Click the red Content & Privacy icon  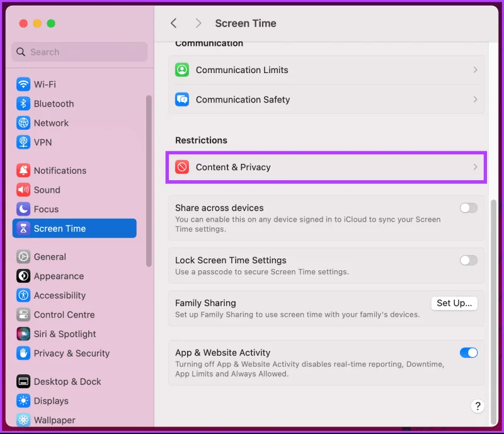(182, 167)
